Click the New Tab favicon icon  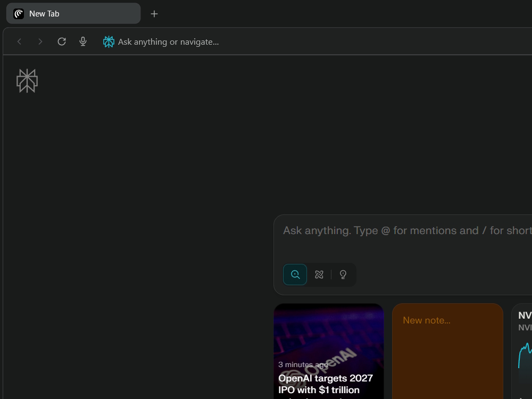19,14
